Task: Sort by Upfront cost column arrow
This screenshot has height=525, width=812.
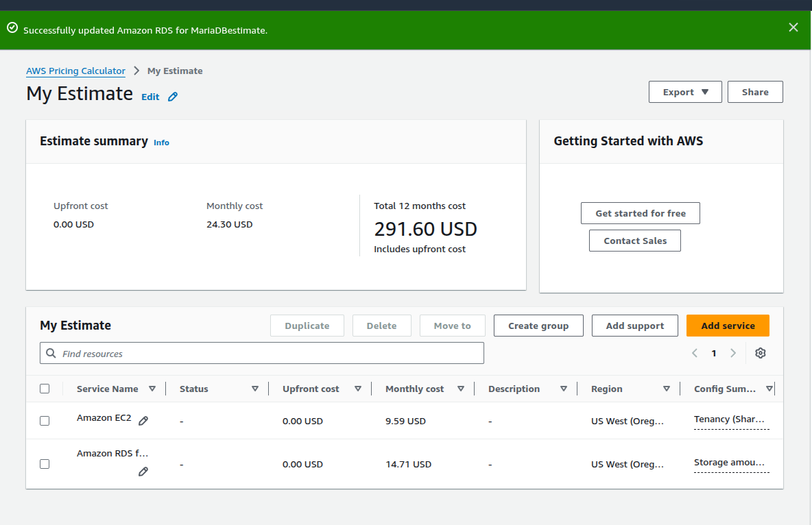Action: pyautogui.click(x=358, y=389)
